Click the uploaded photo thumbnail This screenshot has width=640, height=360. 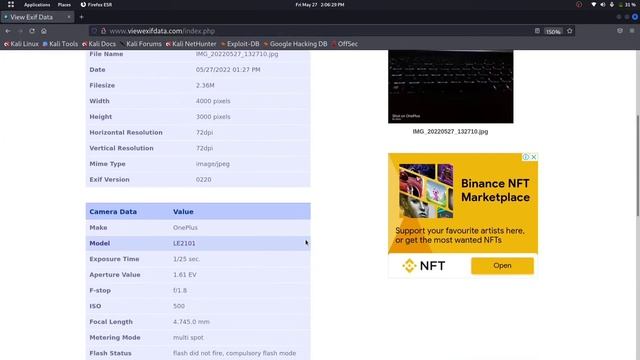click(451, 87)
